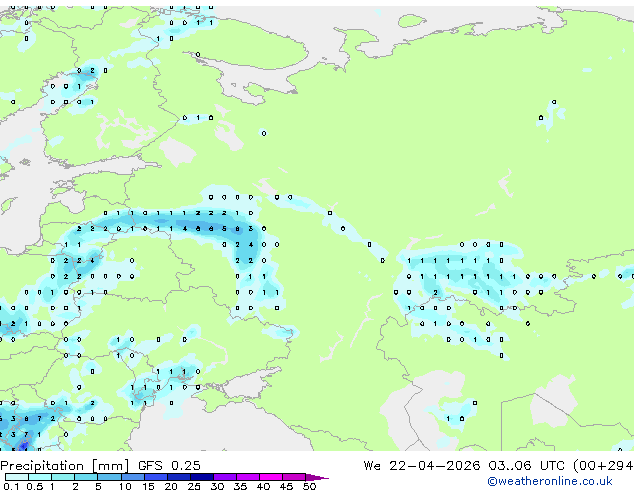This screenshot has width=634, height=490.
Task: Click the '(00+294' forecast offset text
Action: click(603, 466)
